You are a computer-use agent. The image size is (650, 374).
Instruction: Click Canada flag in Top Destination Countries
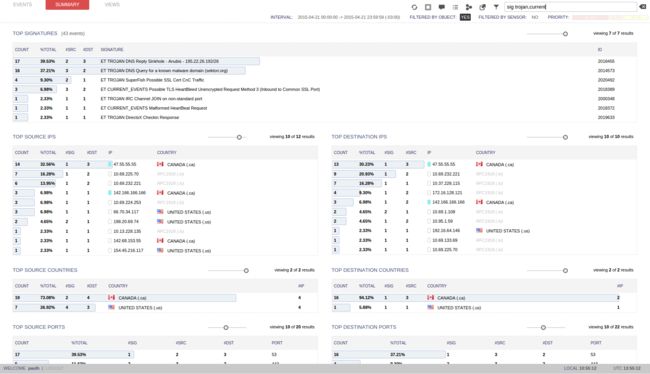pos(431,298)
